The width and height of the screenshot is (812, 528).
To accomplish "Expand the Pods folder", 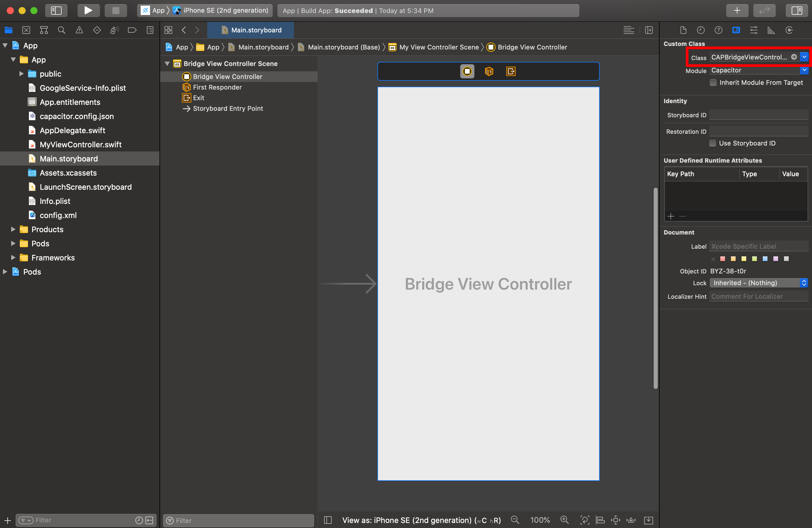I will coord(13,243).
